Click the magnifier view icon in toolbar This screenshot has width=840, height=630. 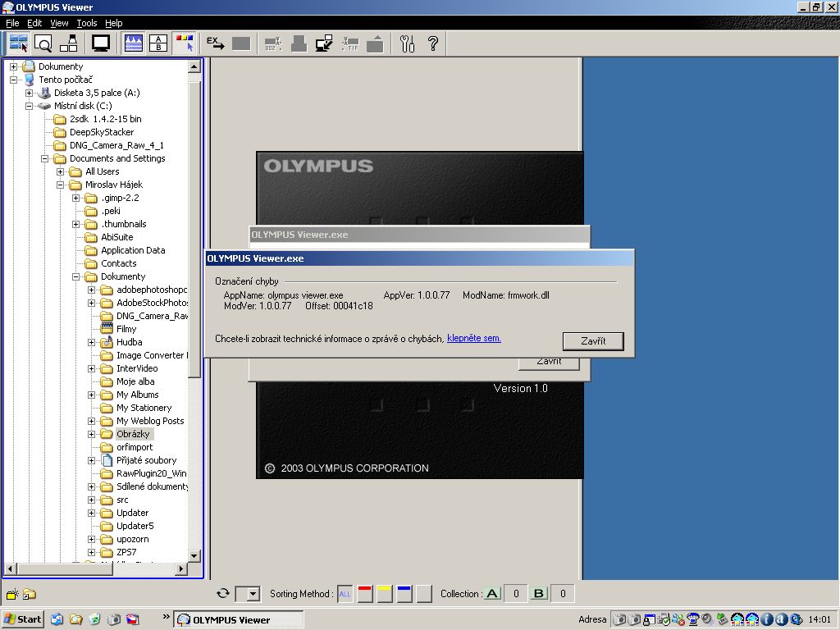43,43
